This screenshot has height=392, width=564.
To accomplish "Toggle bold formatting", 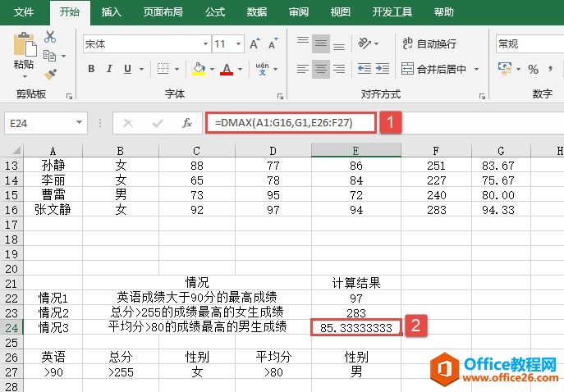I will tap(91, 69).
